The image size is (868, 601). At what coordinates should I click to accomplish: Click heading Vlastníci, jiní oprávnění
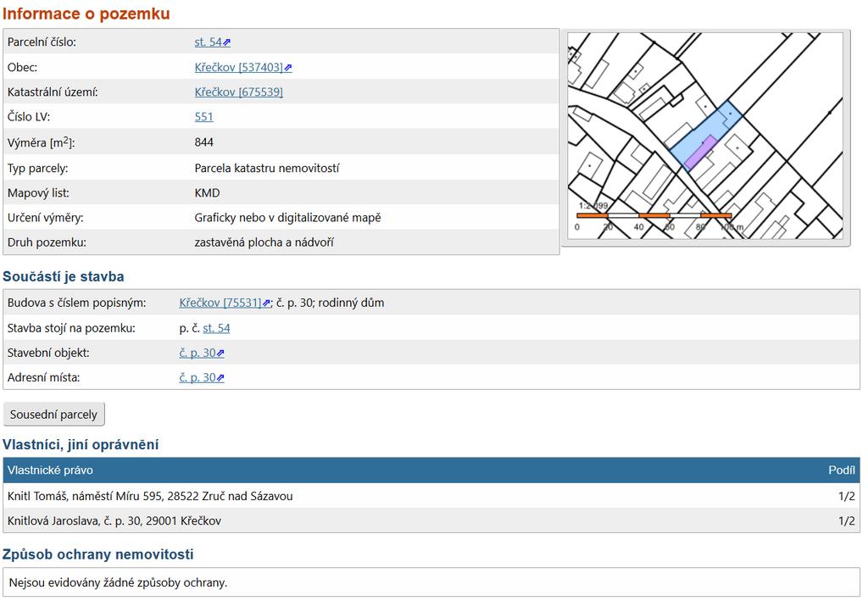coord(81,445)
